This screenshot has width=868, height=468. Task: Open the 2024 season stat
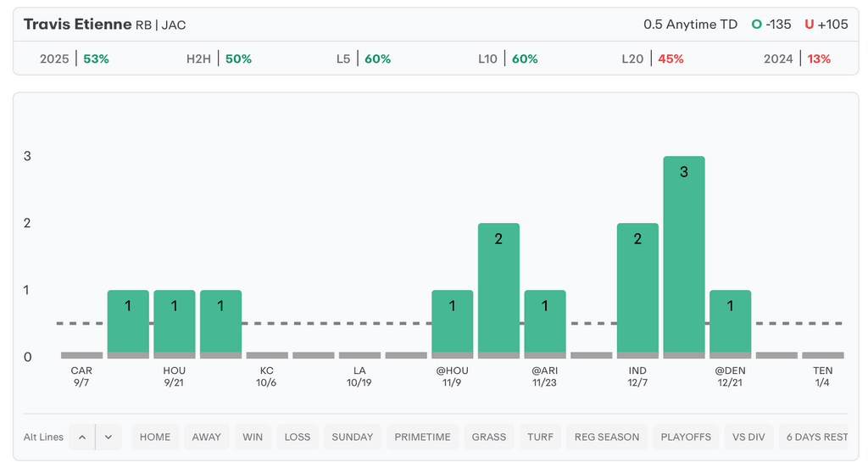click(x=797, y=58)
